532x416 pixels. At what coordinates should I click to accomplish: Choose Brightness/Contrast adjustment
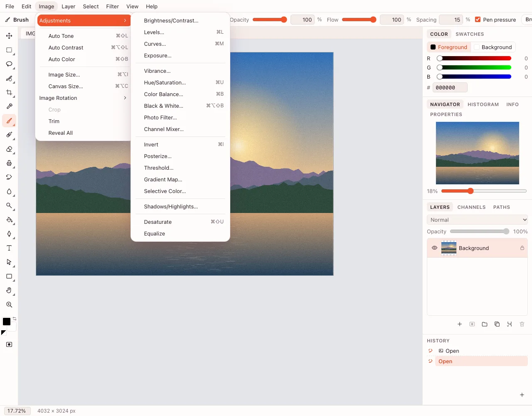coord(180,20)
